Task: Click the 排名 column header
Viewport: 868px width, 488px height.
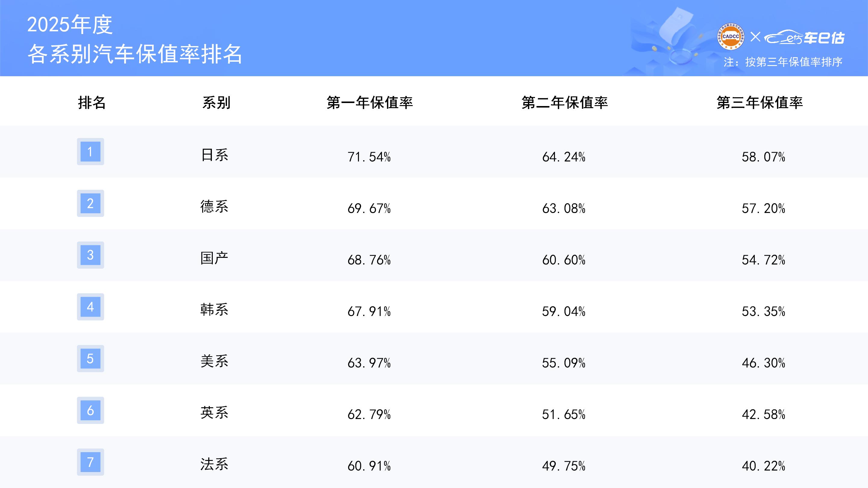Action: pyautogui.click(x=92, y=102)
